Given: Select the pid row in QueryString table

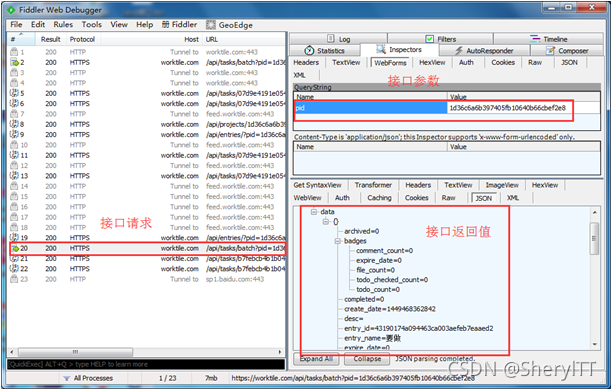Looking at the screenshot, I should pyautogui.click(x=447, y=108).
